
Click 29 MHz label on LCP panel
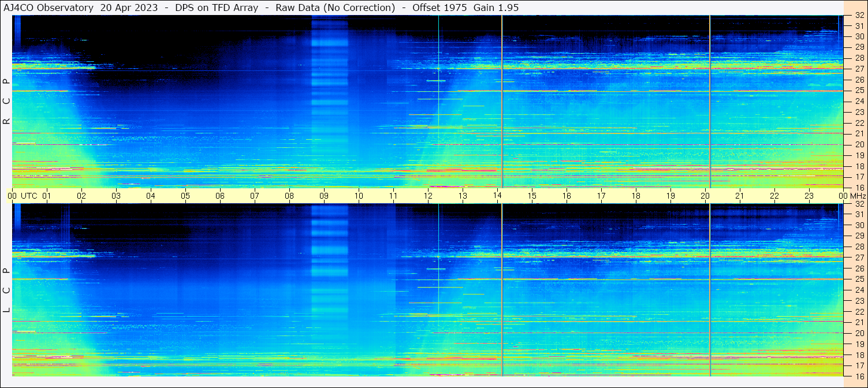tap(859, 236)
